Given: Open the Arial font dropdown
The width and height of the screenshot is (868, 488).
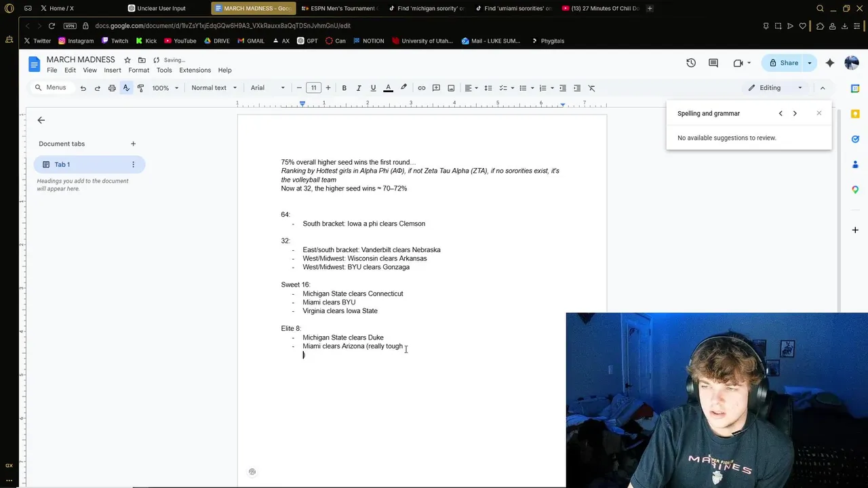Looking at the screenshot, I should (268, 88).
